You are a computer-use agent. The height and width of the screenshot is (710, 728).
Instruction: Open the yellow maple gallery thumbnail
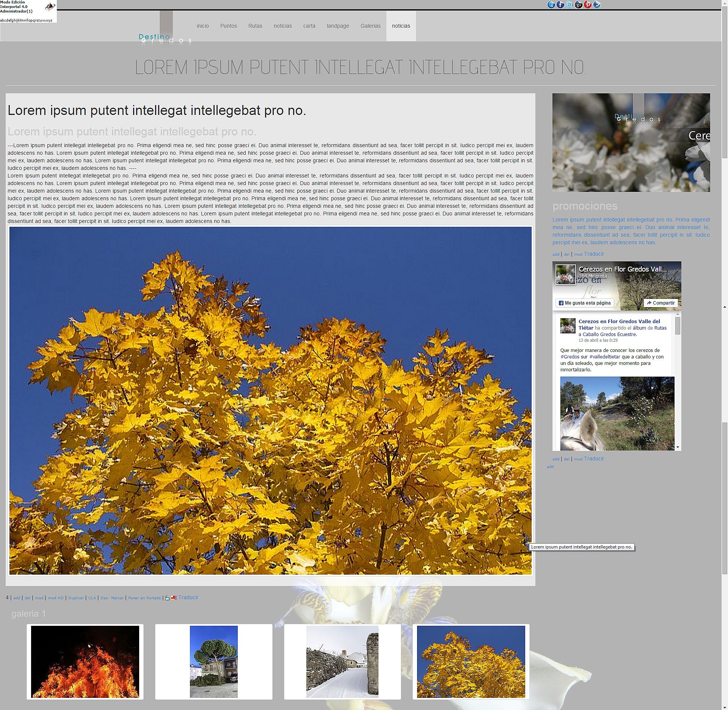coord(471,661)
